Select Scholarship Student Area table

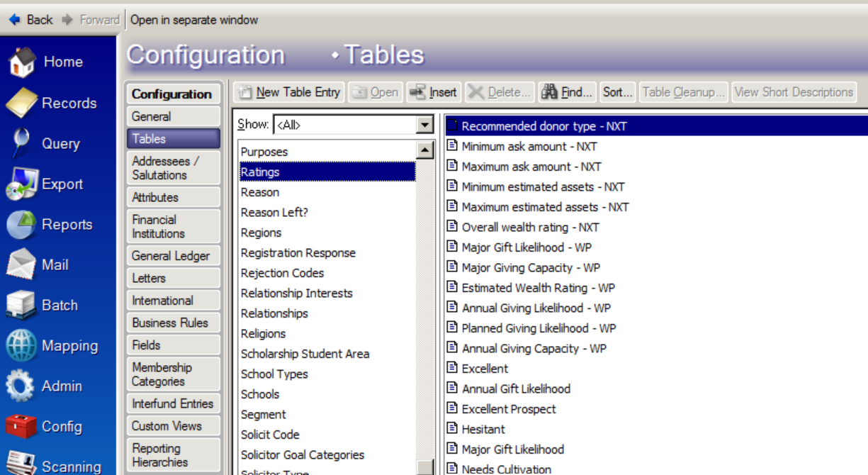[x=327, y=354]
